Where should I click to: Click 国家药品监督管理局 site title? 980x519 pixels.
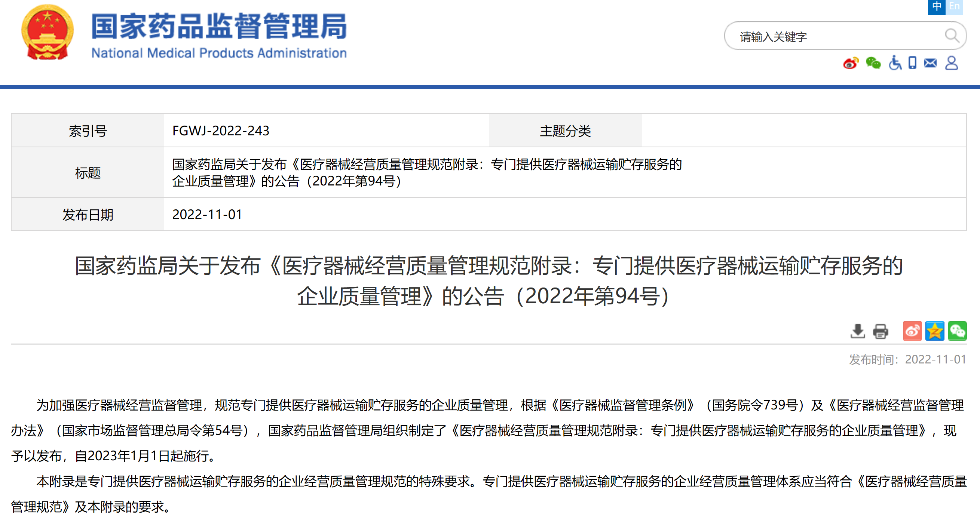pyautogui.click(x=219, y=27)
